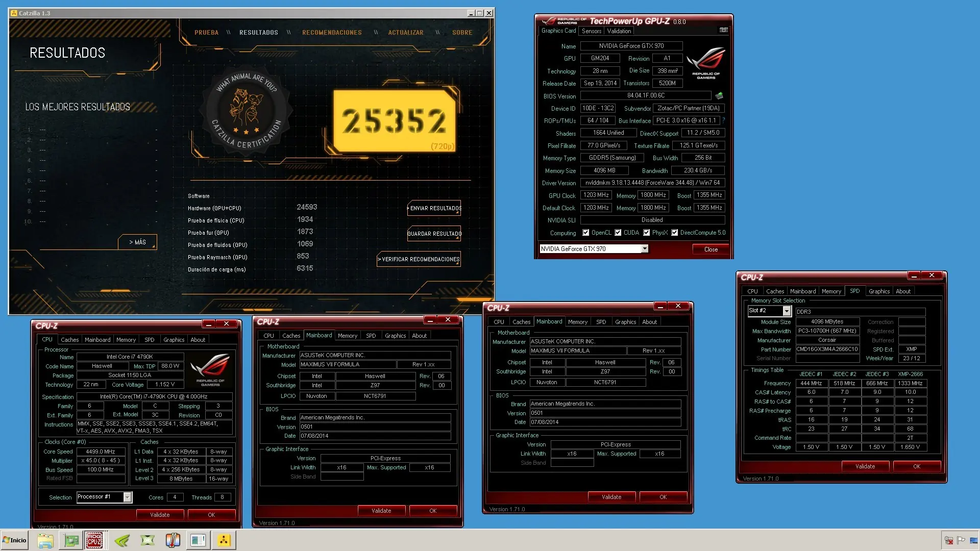Select Memory tab in the right Mainboard CPU-Z window
This screenshot has width=980, height=551.
pos(577,322)
